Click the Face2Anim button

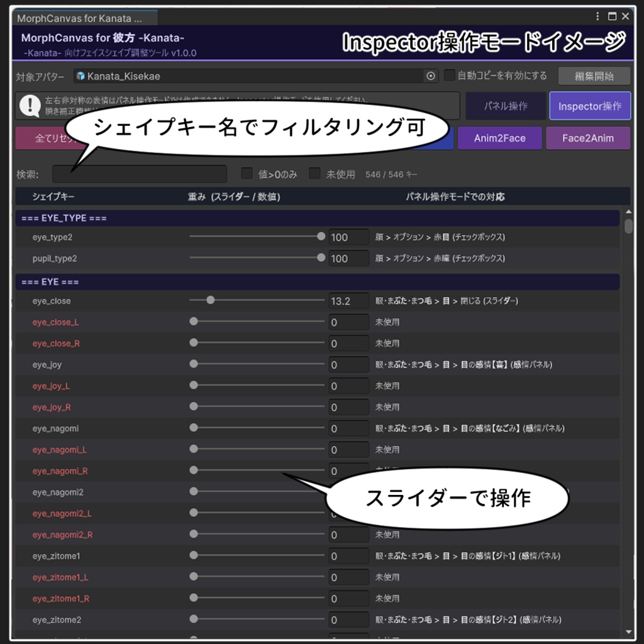tap(588, 138)
